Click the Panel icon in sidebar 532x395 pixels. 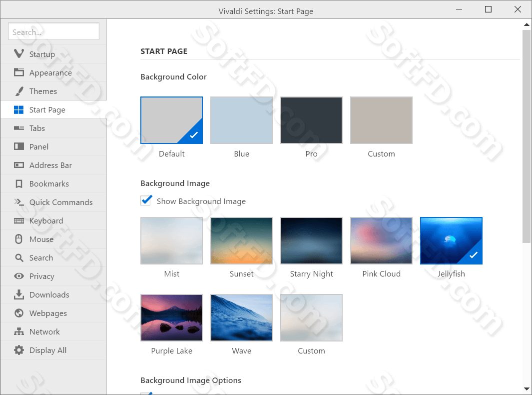tap(19, 146)
